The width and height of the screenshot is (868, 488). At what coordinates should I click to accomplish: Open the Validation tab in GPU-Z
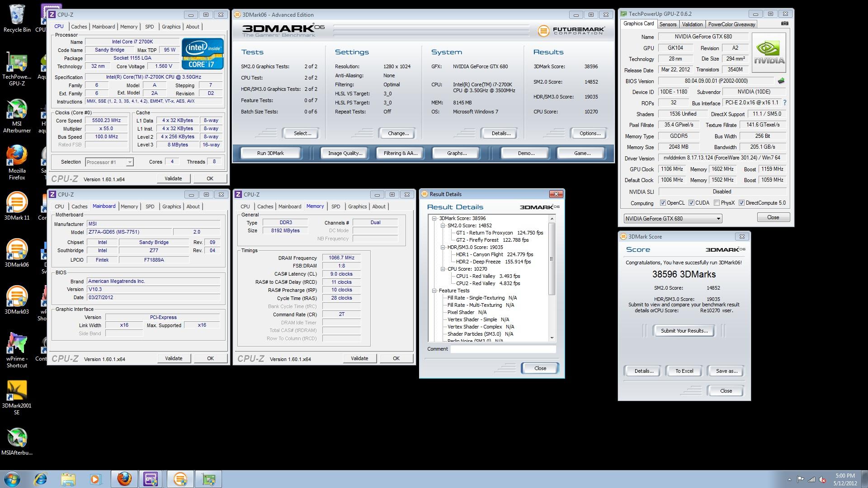tap(692, 24)
